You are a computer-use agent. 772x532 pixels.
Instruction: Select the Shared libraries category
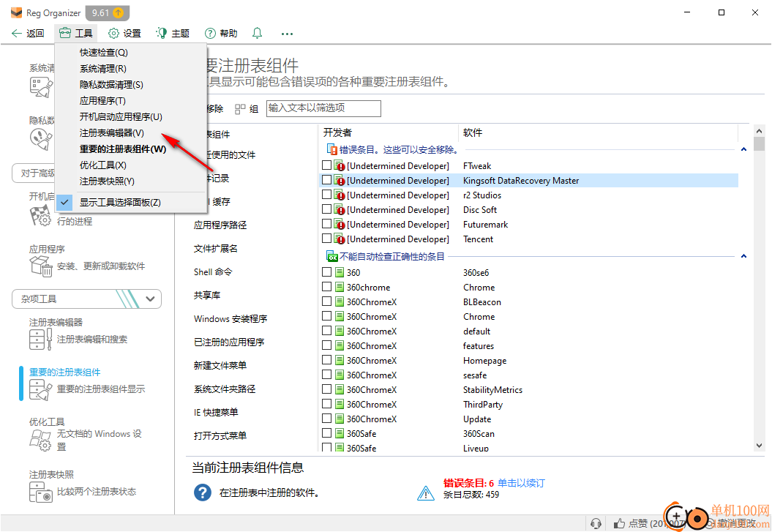[207, 296]
